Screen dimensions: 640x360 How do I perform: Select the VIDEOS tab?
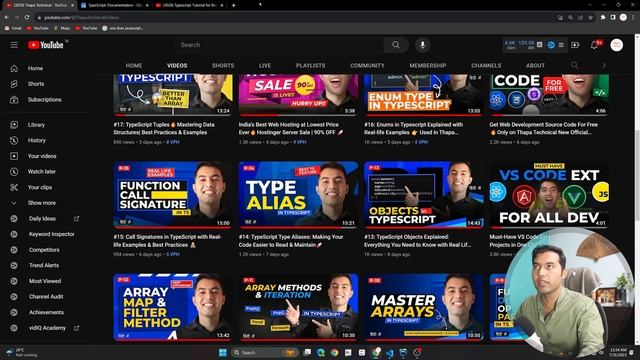click(x=177, y=65)
